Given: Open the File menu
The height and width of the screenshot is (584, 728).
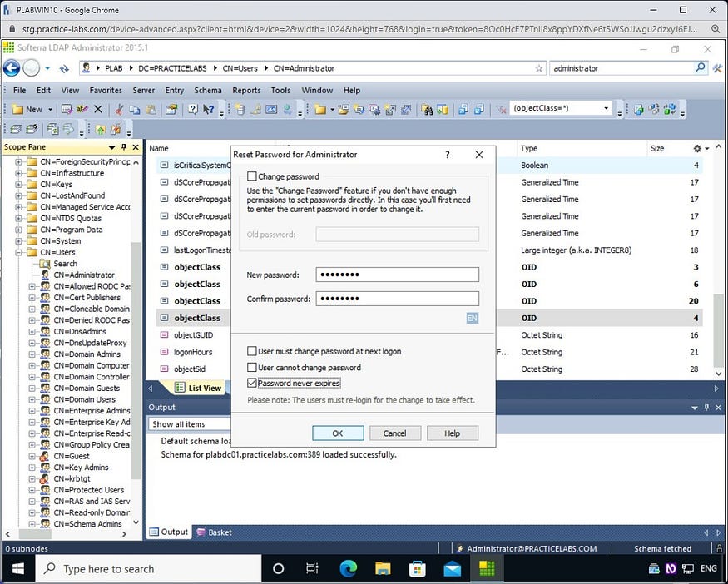Looking at the screenshot, I should (19, 90).
